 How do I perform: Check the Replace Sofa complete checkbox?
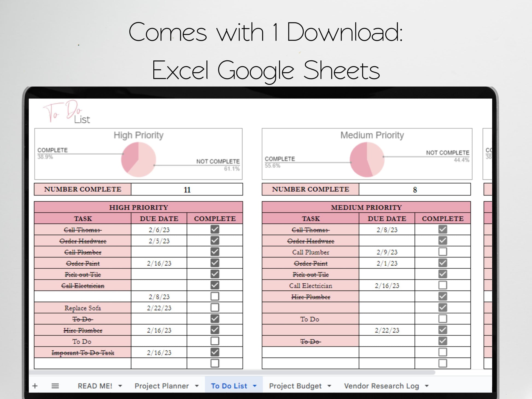coord(215,308)
